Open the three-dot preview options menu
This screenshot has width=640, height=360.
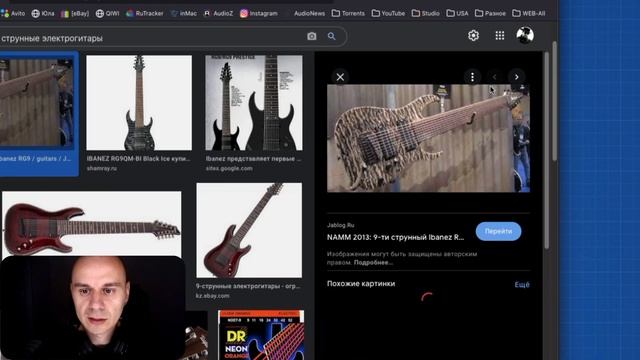pos(472,77)
